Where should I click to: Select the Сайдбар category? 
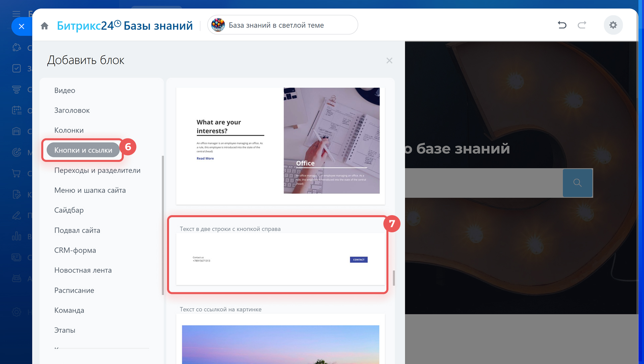(69, 210)
